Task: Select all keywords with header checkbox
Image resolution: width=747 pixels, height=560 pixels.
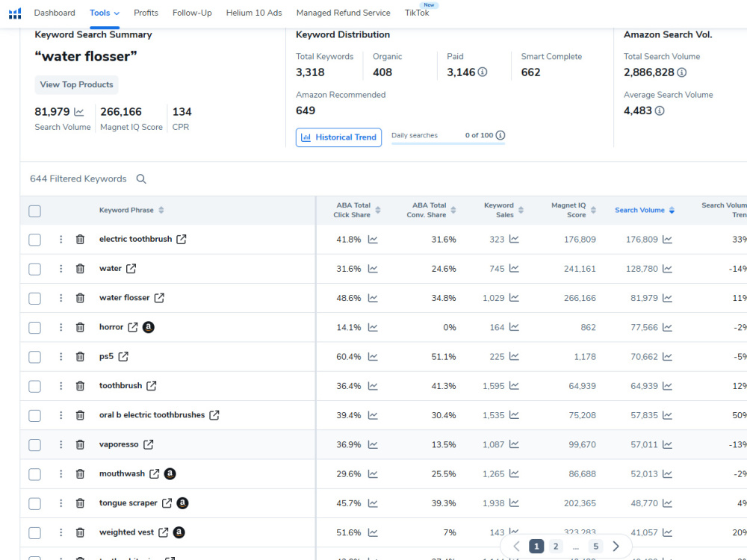Action: coord(35,211)
